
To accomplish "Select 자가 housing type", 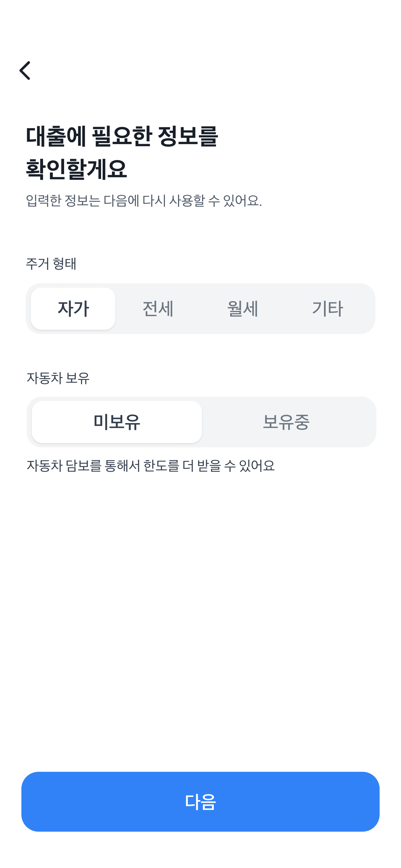I will point(73,308).
